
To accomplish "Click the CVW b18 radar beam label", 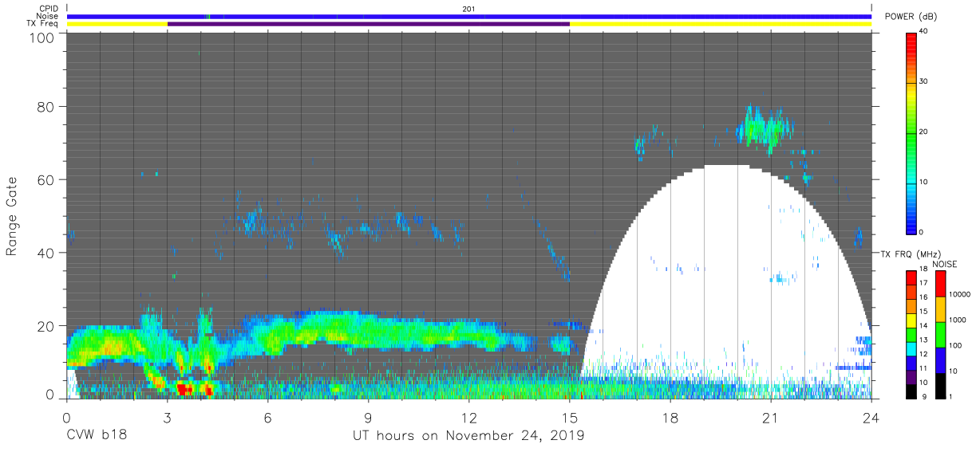I will click(97, 436).
